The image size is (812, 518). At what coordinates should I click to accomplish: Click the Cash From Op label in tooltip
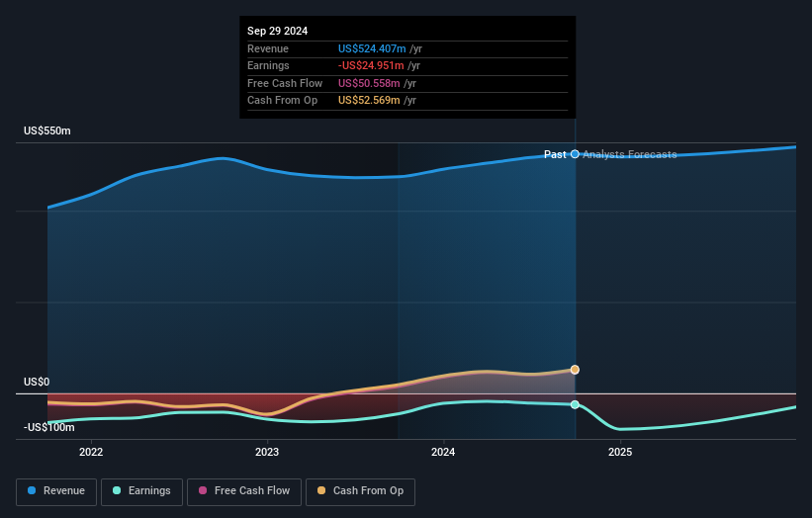pyautogui.click(x=282, y=101)
